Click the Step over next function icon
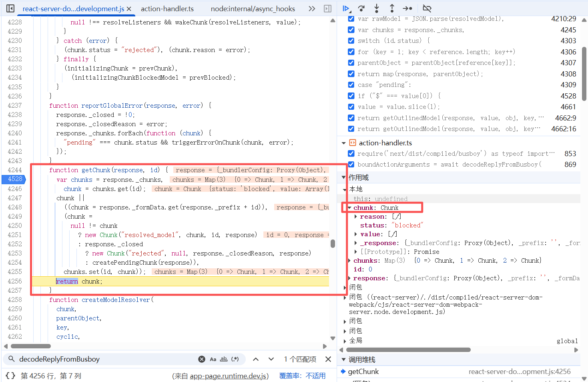The image size is (588, 382). [361, 8]
